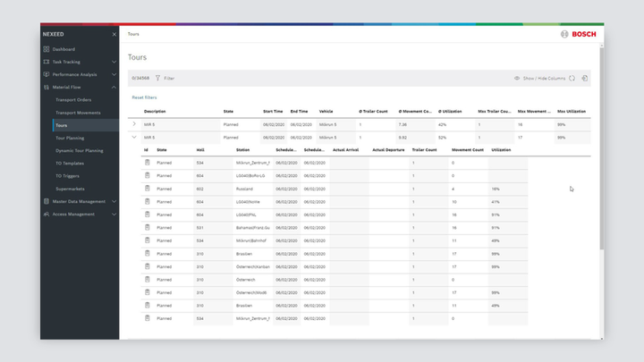Click the vertical scrollbar on the right
Screen dimensions: 644x362
point(601,143)
